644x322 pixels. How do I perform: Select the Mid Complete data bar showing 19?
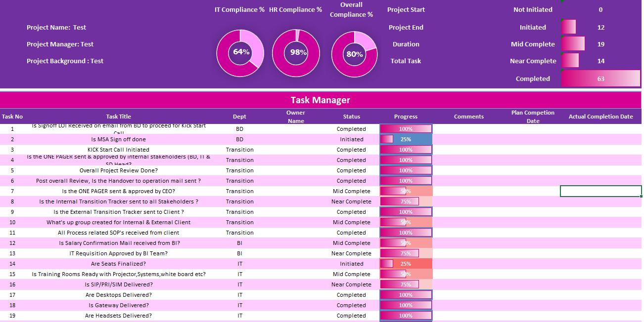pos(573,44)
